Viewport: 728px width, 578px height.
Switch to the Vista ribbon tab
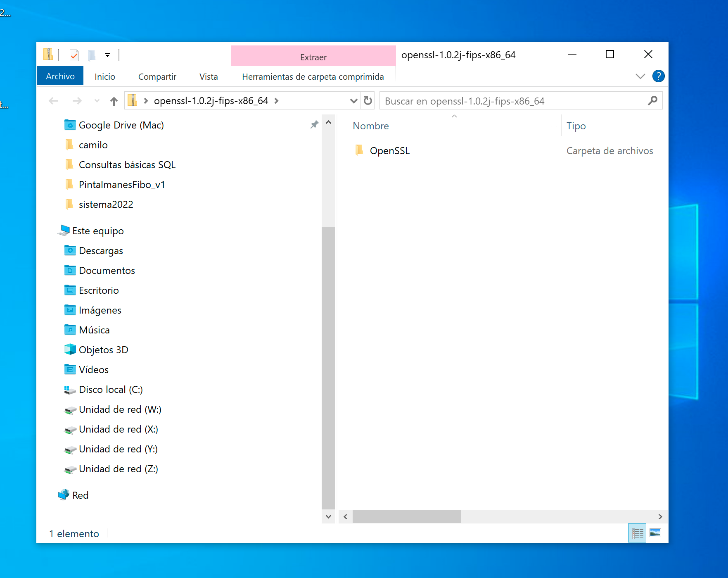(x=208, y=77)
